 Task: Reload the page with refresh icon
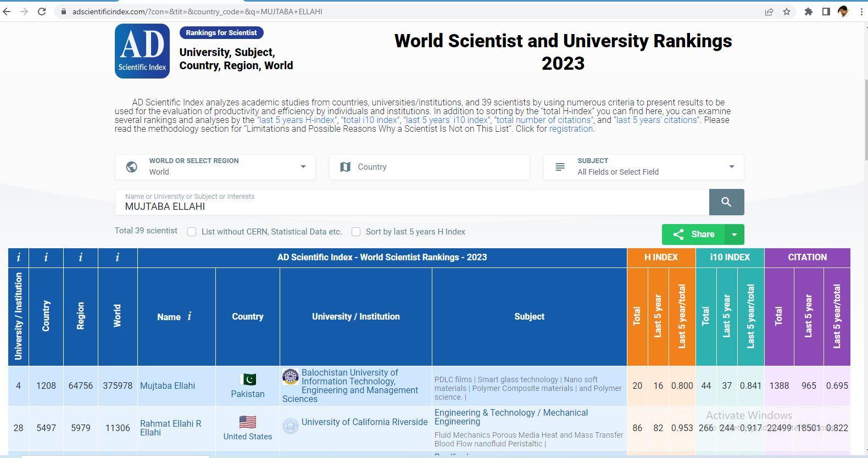click(x=42, y=12)
